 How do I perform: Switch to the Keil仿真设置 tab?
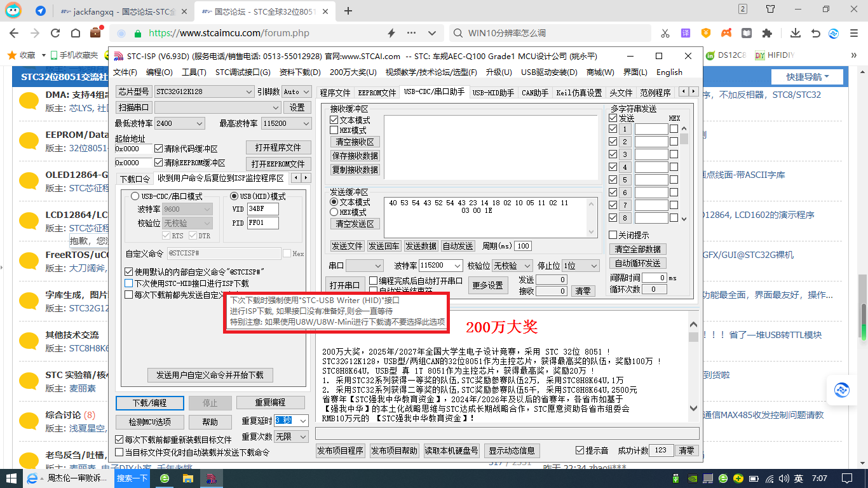point(579,93)
